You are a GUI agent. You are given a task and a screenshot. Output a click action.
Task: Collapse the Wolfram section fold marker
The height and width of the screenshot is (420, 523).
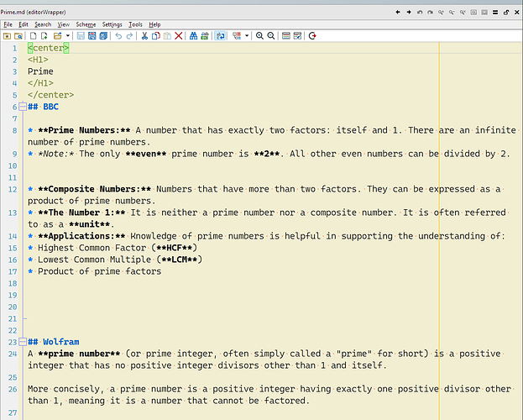pyautogui.click(x=23, y=342)
